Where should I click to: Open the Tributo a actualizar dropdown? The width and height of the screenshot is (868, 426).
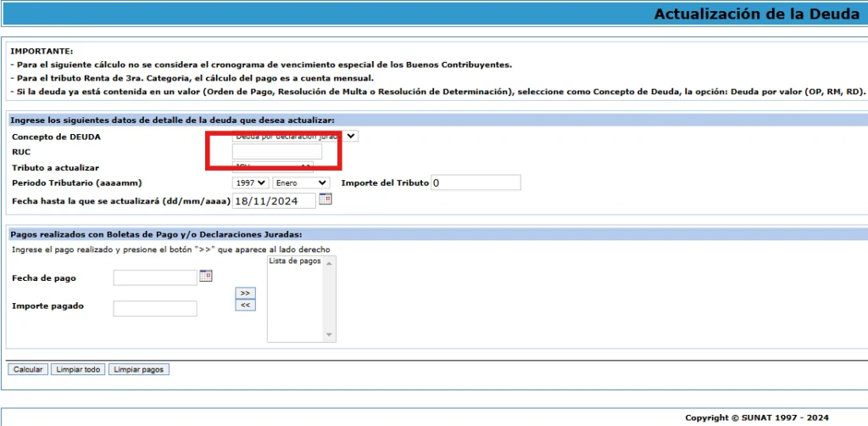coord(273,167)
